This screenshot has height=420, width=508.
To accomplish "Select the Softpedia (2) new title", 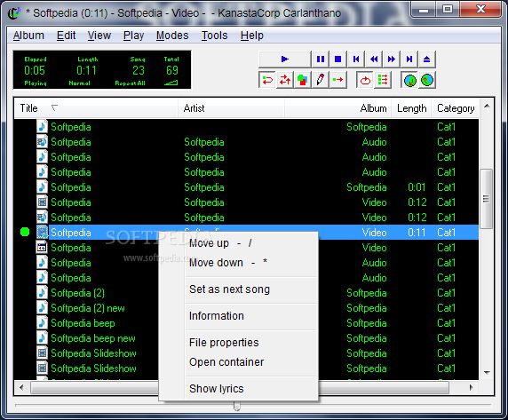I will pos(88,308).
